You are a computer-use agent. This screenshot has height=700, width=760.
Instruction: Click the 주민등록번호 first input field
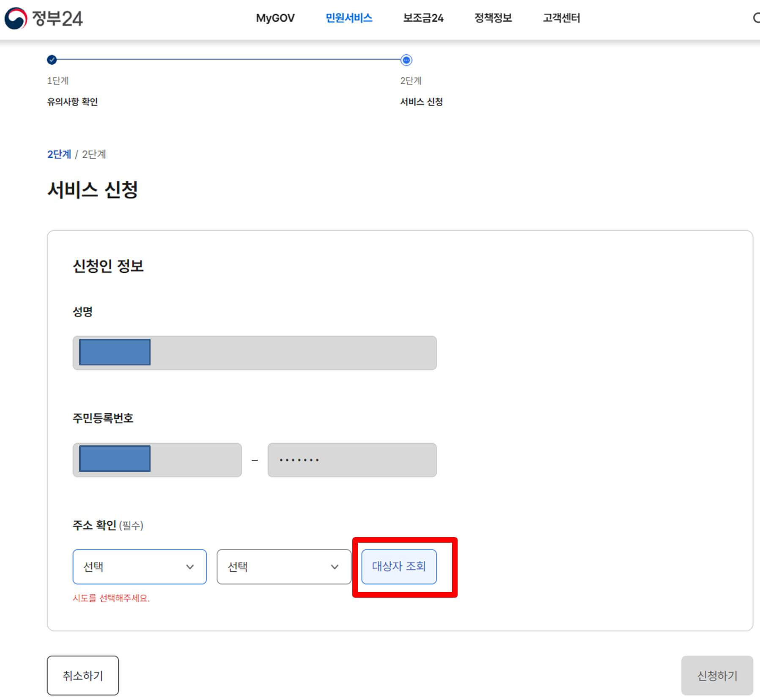point(157,460)
